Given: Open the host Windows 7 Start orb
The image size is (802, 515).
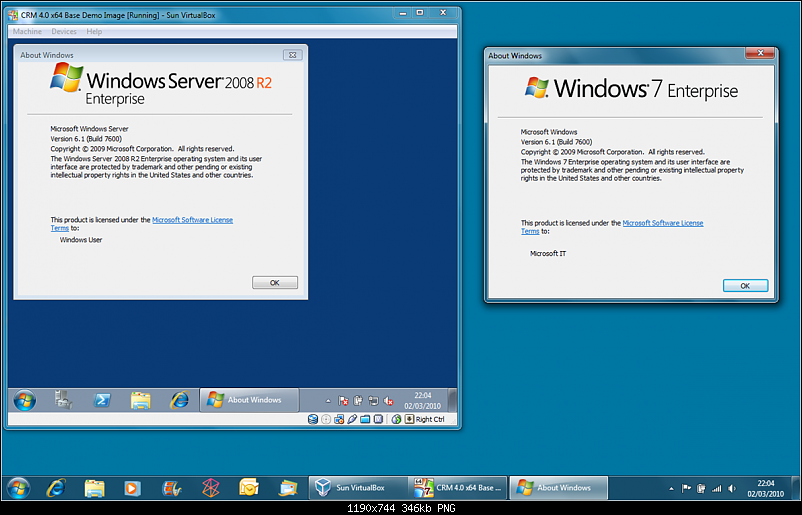Looking at the screenshot, I should (x=18, y=488).
